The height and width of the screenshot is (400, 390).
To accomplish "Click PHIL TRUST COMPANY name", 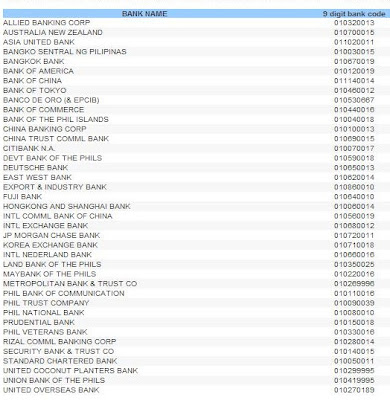I will pos(46,303).
